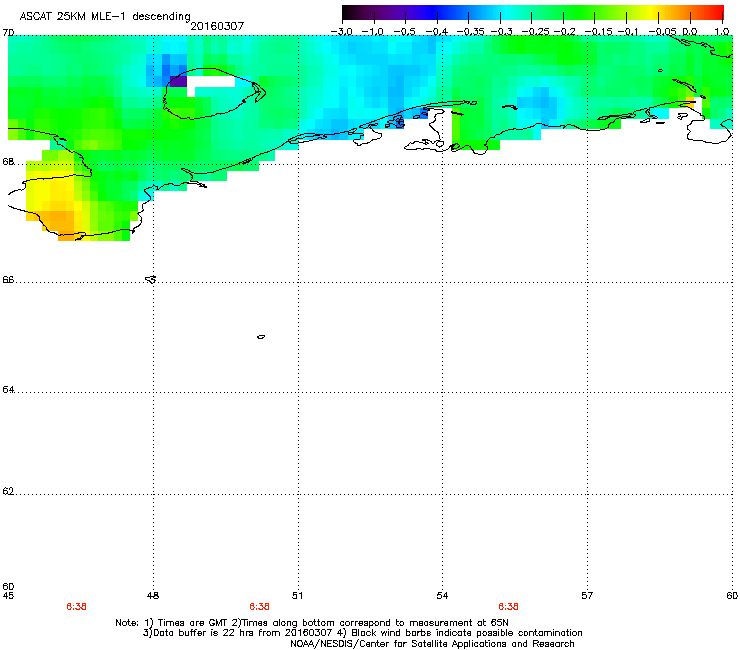740x650 pixels.
Task: Click the longitude '60' label at bottom right
Action: click(x=732, y=596)
